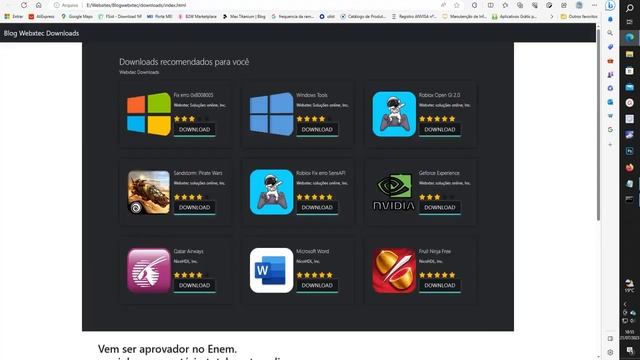Open the colorful Windows logo thumbnail
The height and width of the screenshot is (360, 640).
click(149, 114)
